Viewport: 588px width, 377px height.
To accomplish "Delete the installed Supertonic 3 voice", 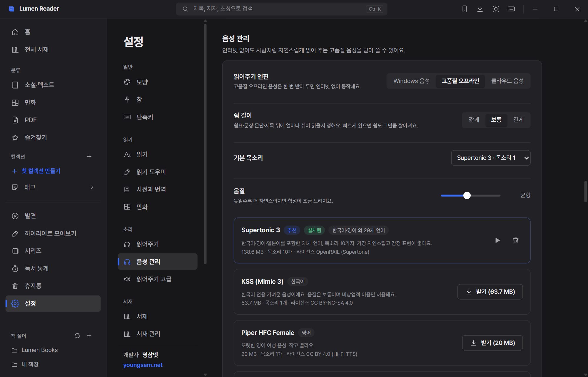I will 516,240.
